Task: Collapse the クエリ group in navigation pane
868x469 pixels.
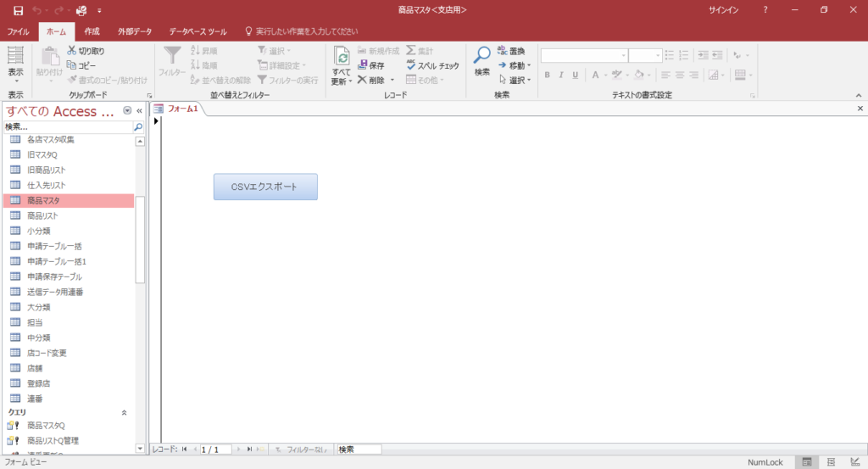Action: (x=124, y=412)
